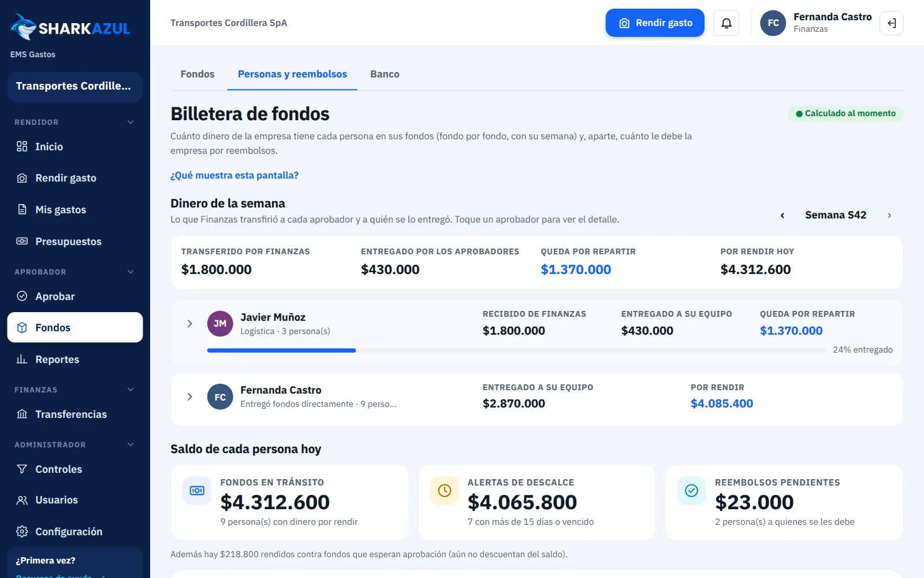This screenshot has height=578, width=924.
Task: Click the gear icon for Configuración
Action: coord(22,532)
